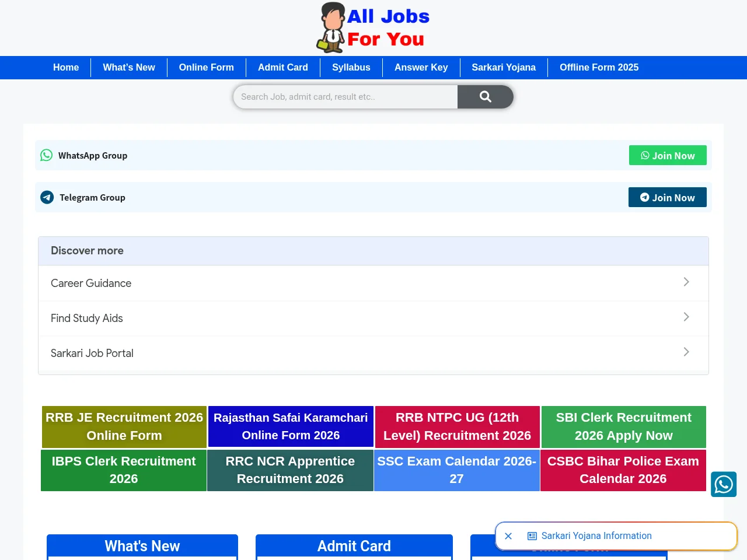
Task: Click the Telegram icon beside Telegram Group
Action: click(47, 197)
